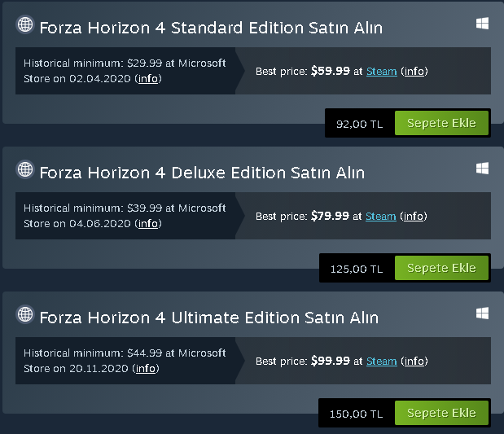Click info link next to $59.99 Steam price
This screenshot has height=434, width=504.
[x=414, y=72]
